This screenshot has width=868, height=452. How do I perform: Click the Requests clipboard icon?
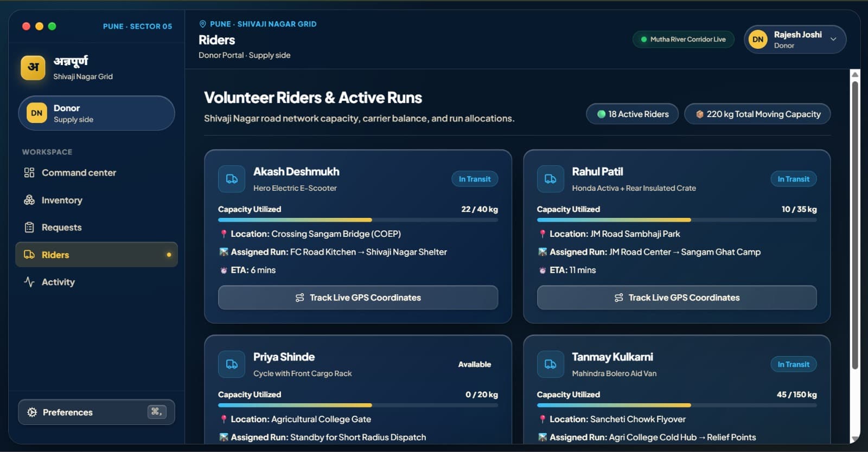click(x=29, y=228)
